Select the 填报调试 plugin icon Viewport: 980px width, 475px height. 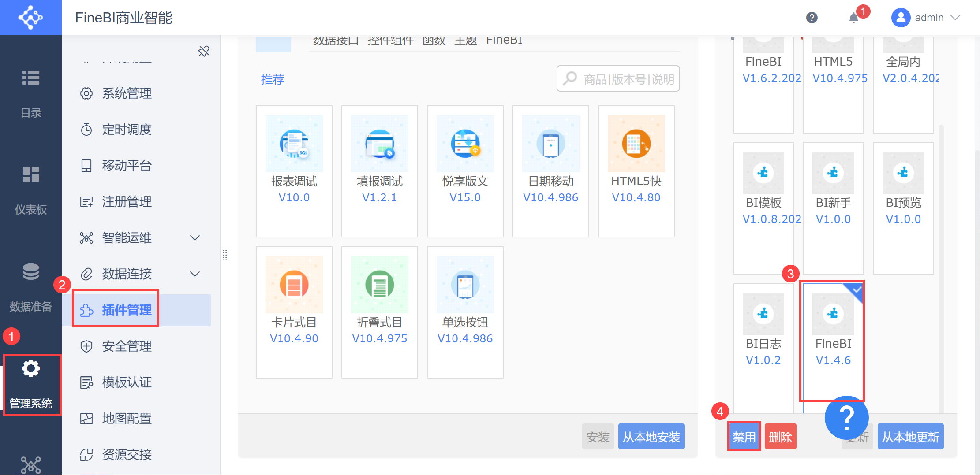(380, 144)
